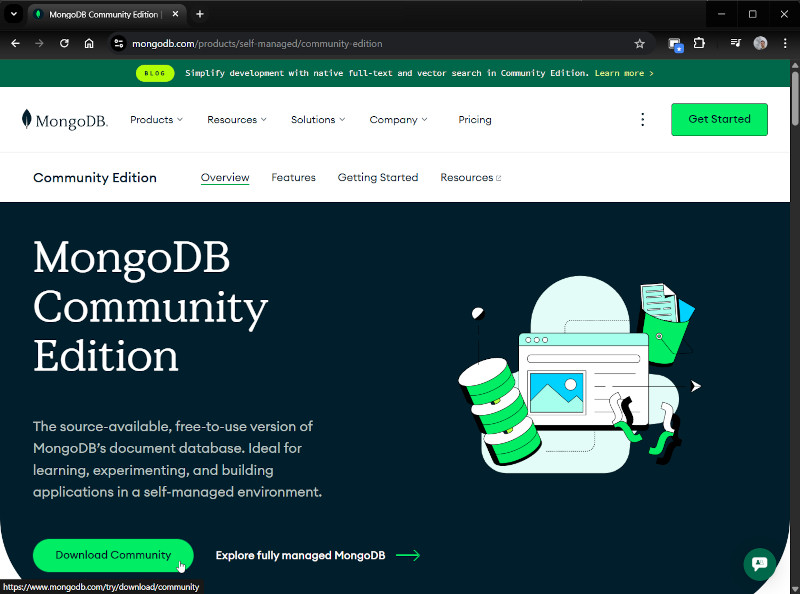Viewport: 800px width, 594px height.
Task: Click the Download Community button
Action: pos(112,555)
